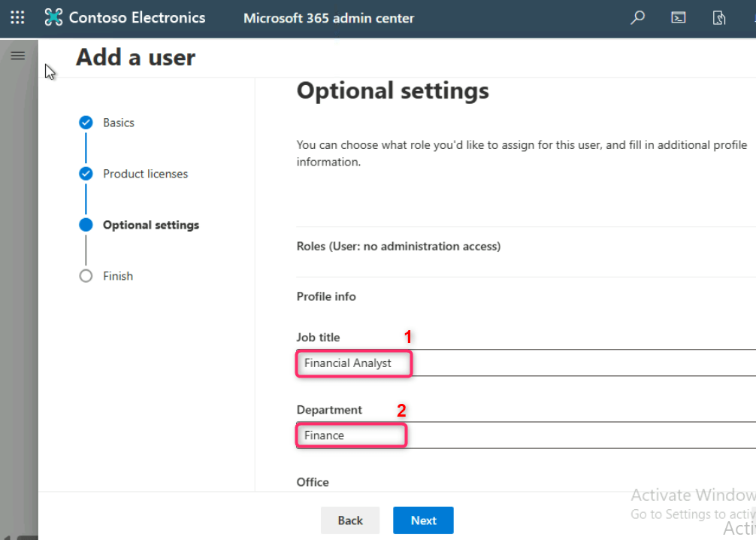Click the Basics step checkmark circle
The image size is (756, 540).
pyautogui.click(x=86, y=123)
